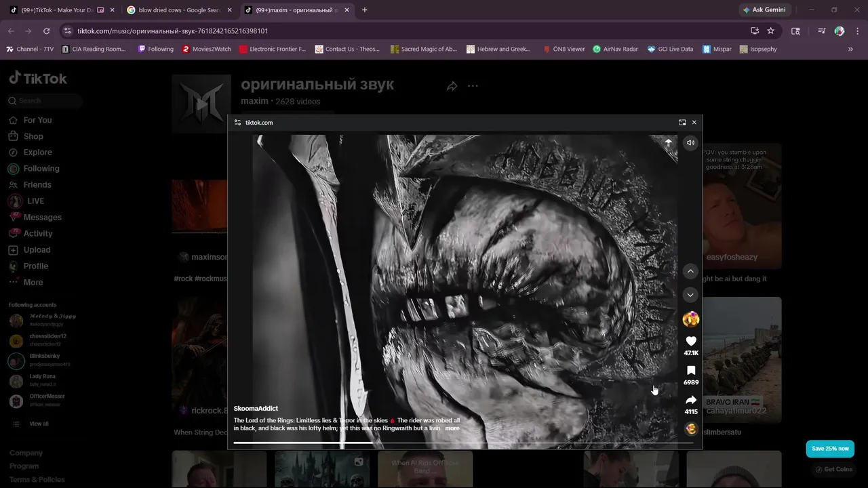
Task: Open the tab search side panel icon
Action: 796,31
